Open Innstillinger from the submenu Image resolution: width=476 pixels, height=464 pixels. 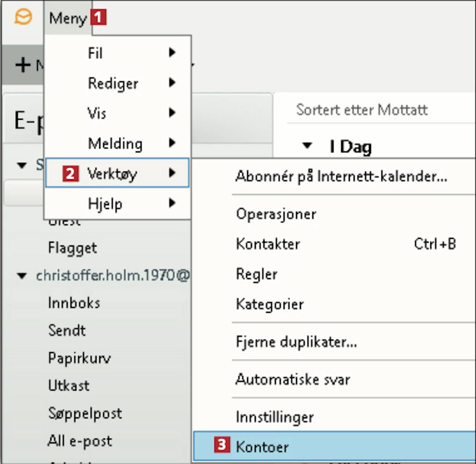(x=275, y=417)
